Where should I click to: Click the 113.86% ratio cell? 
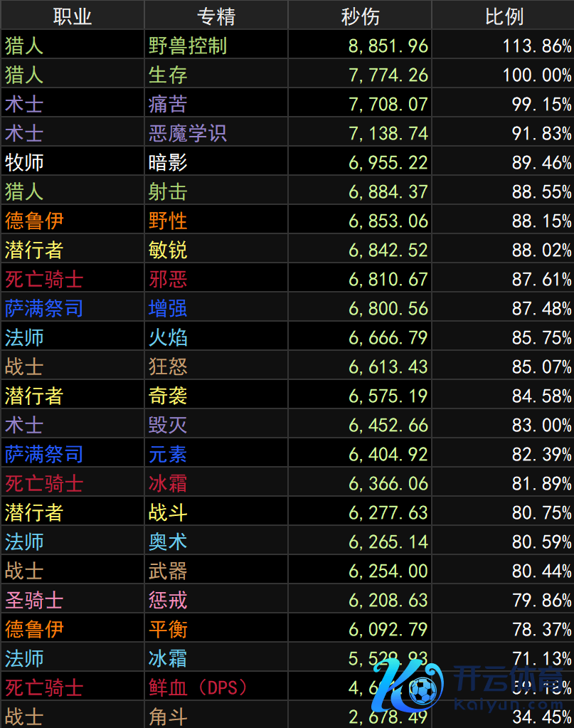536,46
